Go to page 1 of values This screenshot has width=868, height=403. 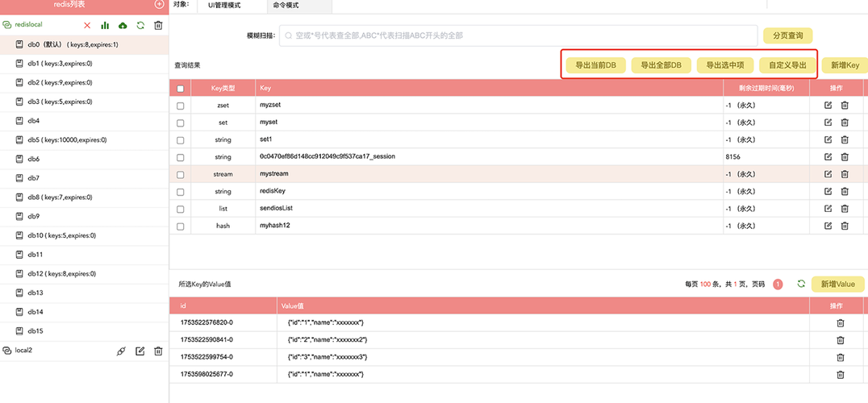click(778, 285)
